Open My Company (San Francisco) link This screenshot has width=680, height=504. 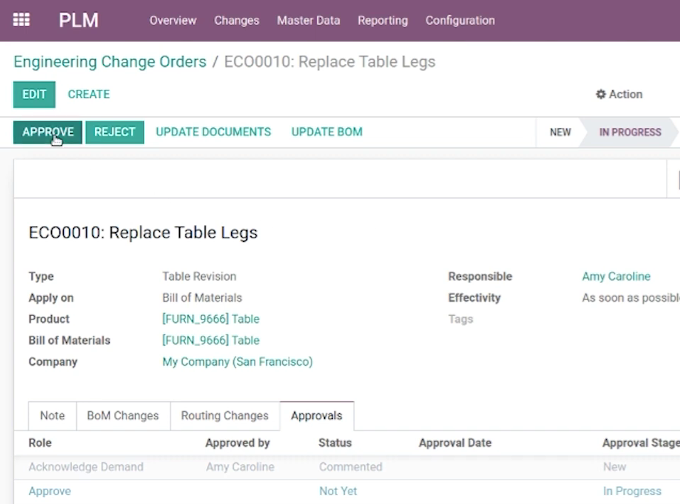[x=238, y=362]
